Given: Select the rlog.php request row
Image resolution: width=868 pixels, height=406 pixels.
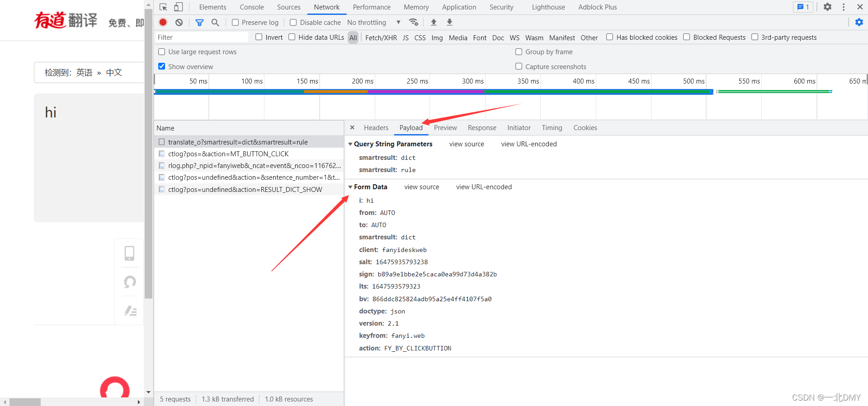Looking at the screenshot, I should pos(249,166).
